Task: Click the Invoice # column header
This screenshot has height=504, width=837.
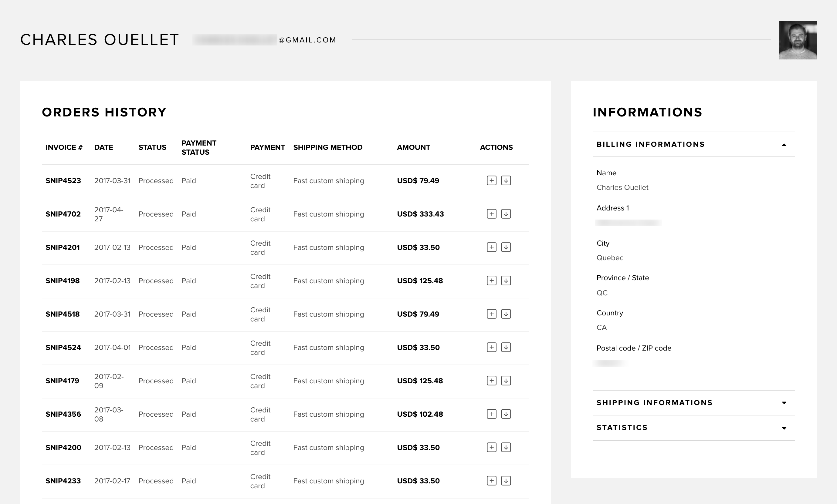Action: pos(64,147)
